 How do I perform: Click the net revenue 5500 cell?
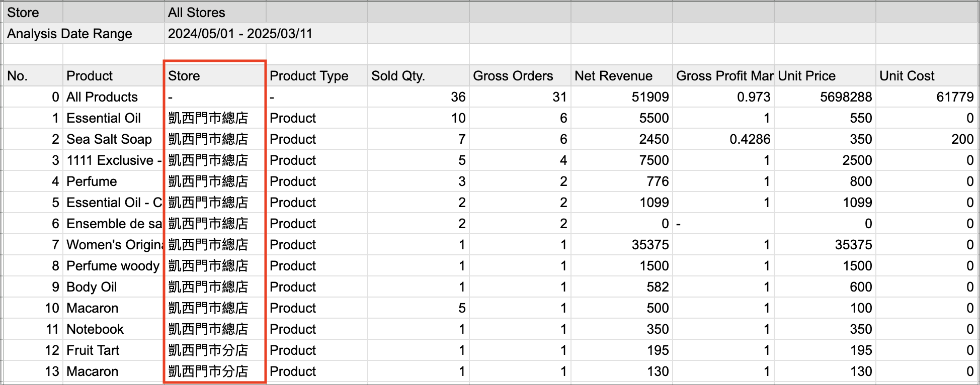click(622, 118)
